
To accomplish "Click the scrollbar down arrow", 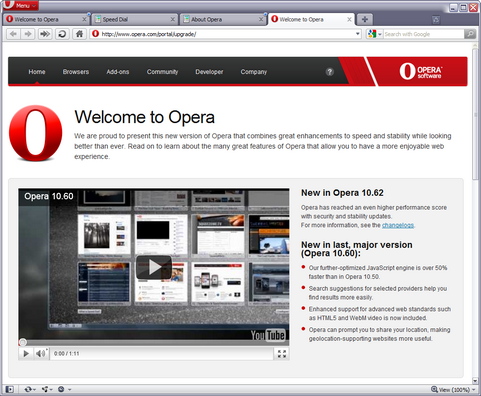I will (x=475, y=381).
